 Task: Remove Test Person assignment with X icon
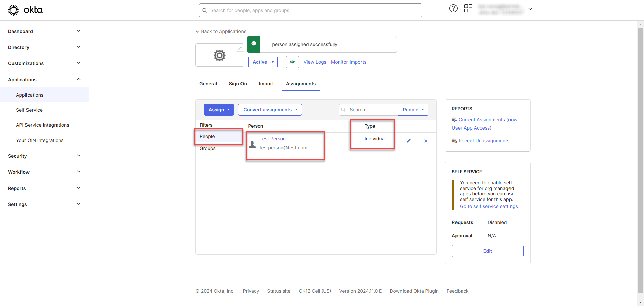click(x=426, y=141)
